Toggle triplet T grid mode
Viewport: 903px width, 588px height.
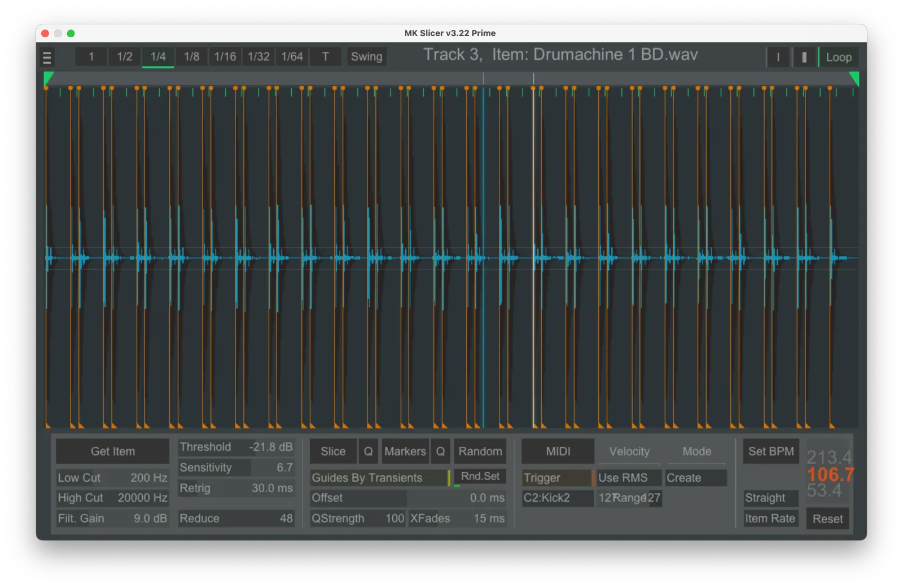coord(326,56)
